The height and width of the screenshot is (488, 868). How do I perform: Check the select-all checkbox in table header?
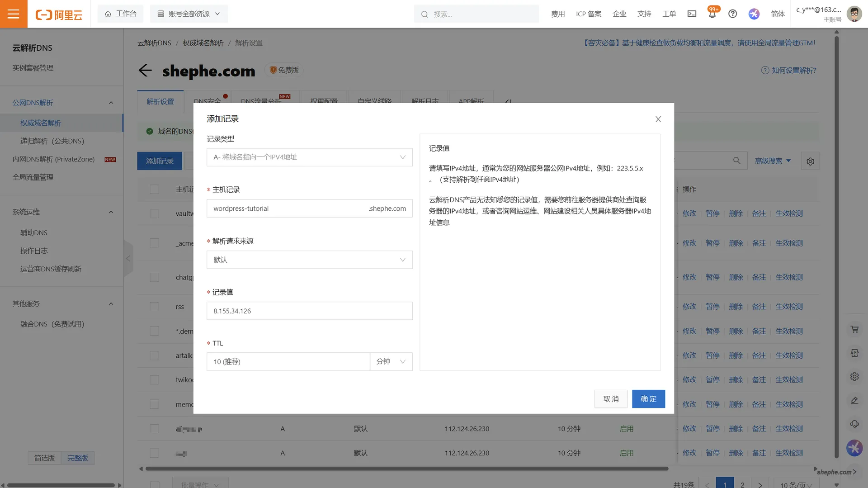coord(154,189)
